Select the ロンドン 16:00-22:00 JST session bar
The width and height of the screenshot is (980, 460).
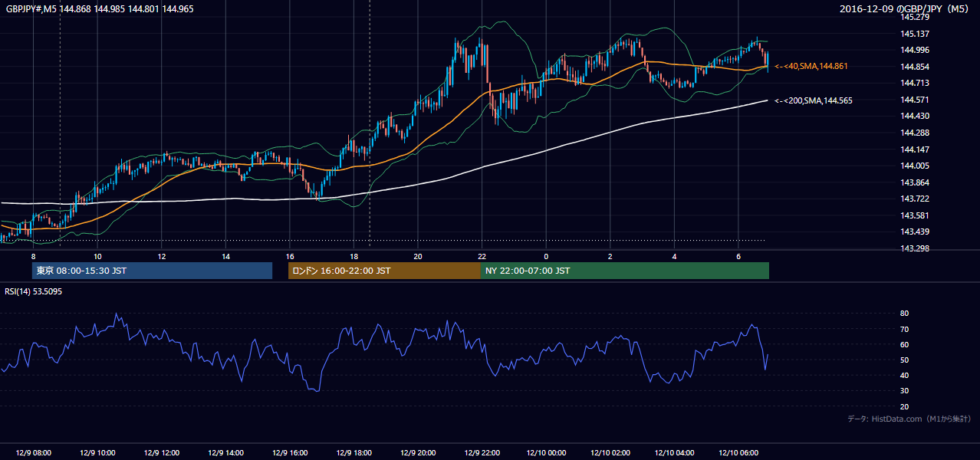point(384,271)
